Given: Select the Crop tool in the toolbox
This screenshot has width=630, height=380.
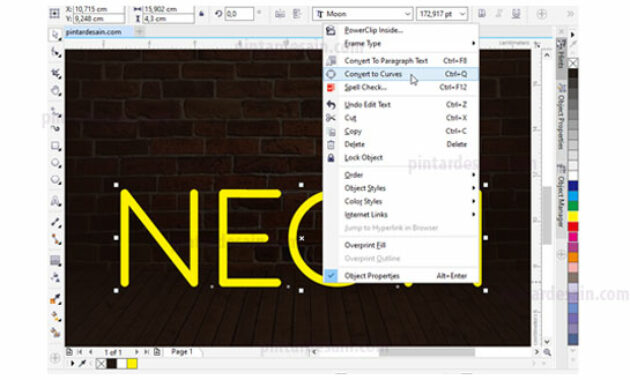Looking at the screenshot, I should coord(55,73).
